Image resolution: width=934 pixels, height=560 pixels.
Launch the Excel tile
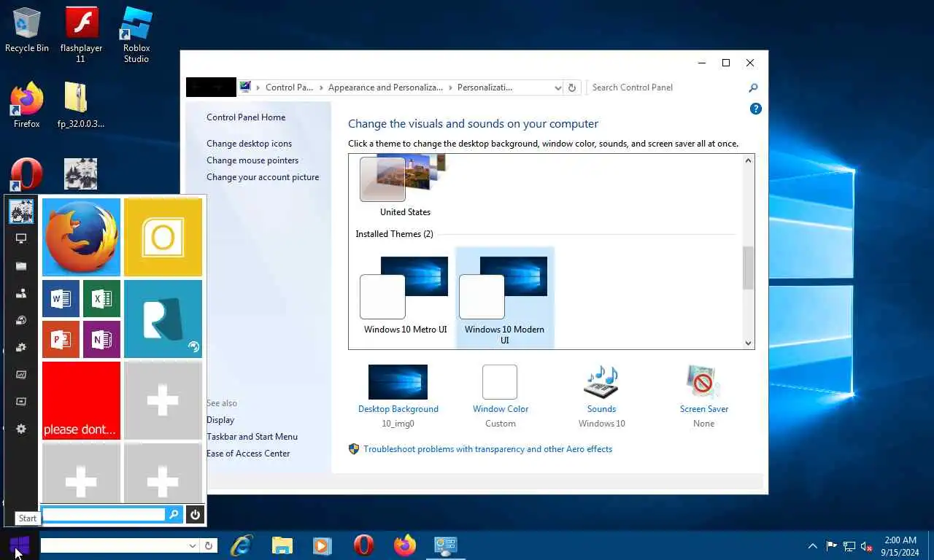tap(101, 298)
